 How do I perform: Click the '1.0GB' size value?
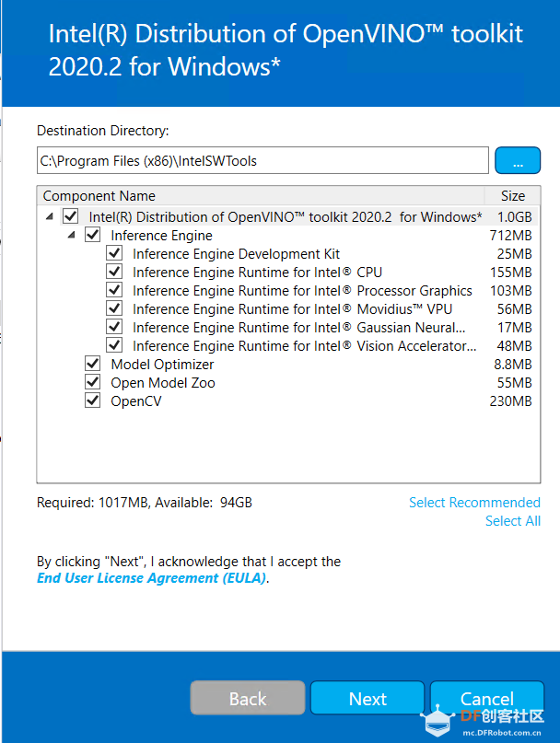[x=515, y=217]
